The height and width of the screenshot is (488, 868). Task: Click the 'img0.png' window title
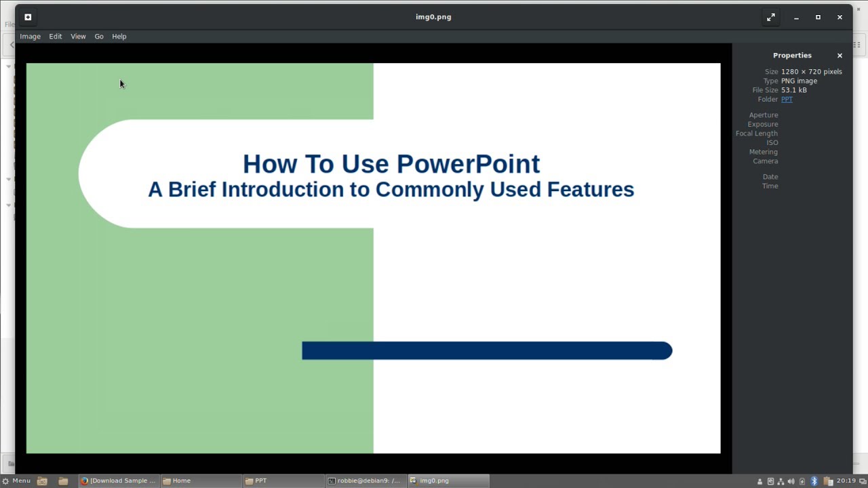pyautogui.click(x=433, y=17)
